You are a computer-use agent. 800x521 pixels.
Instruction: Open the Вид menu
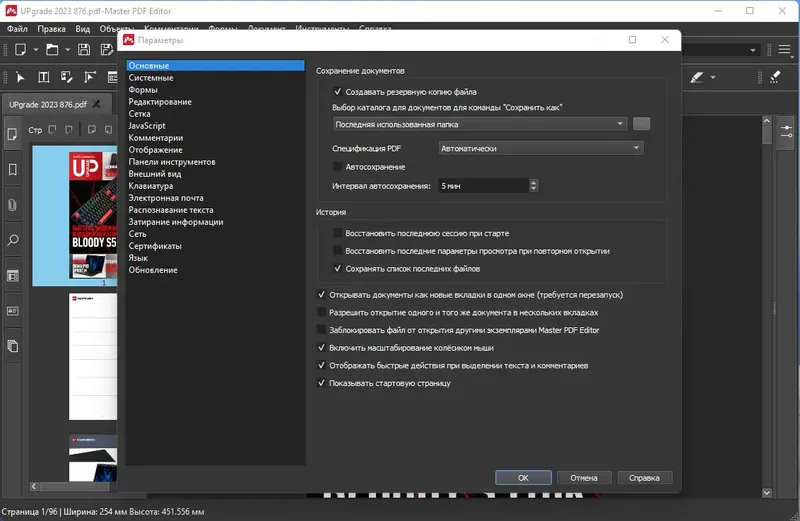(x=82, y=29)
